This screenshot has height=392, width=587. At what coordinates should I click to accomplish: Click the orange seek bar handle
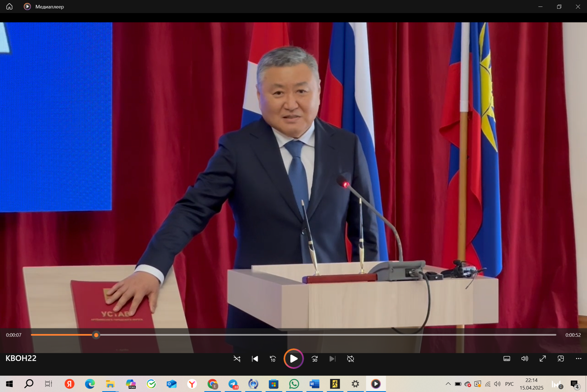tap(96, 335)
